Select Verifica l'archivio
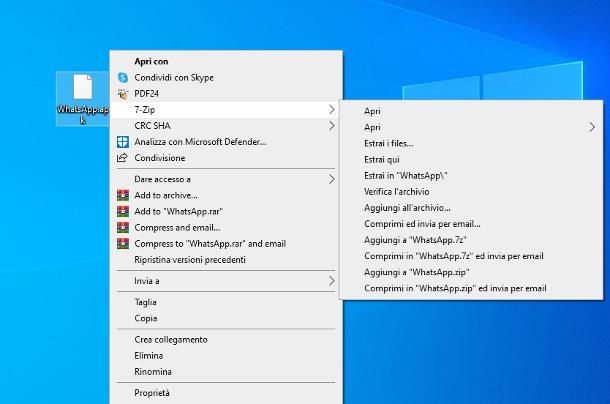610x404 pixels. (x=471, y=191)
